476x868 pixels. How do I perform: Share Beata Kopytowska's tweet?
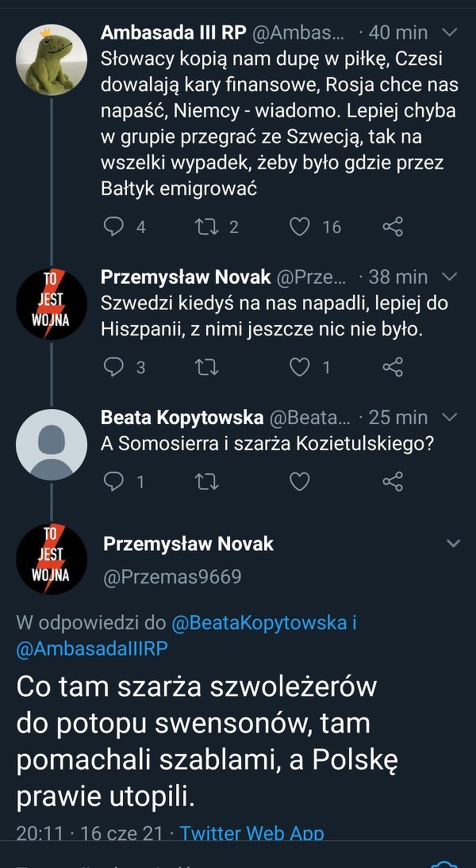(393, 481)
